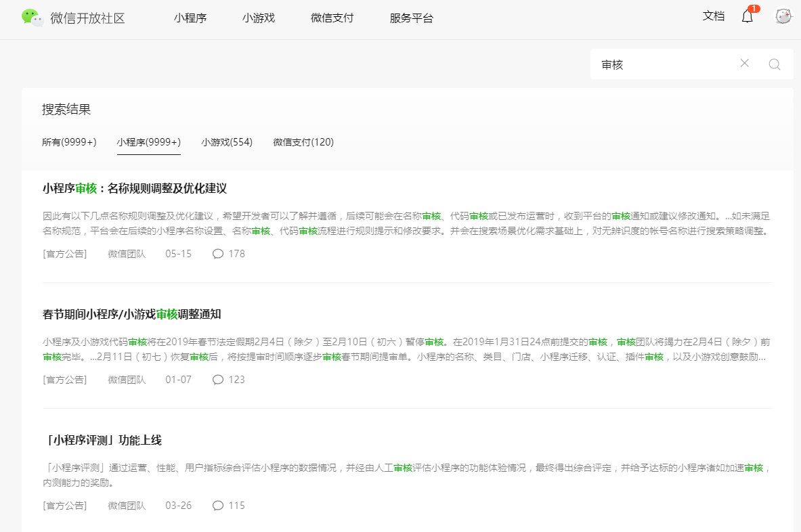Screen dimensions: 801x532
Task: Switch to 微信支付(120) results tab
Action: pyautogui.click(x=303, y=142)
